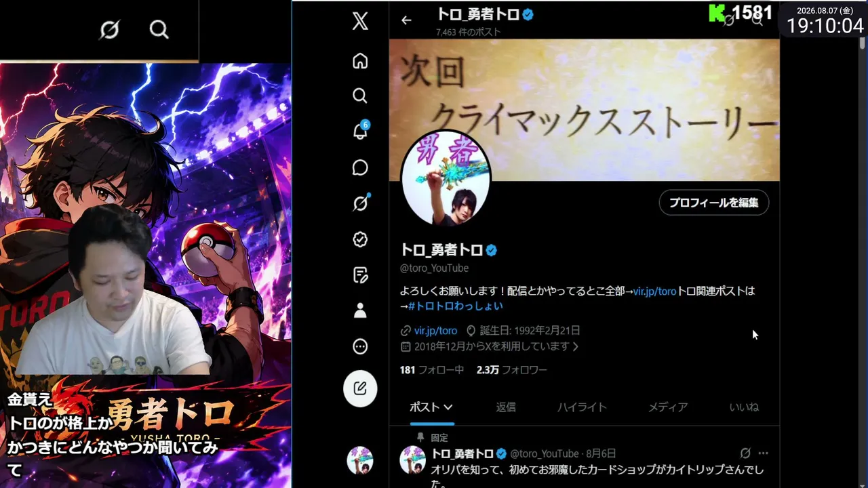
Task: Click the 19:10:04 clock overlay
Action: [825, 26]
